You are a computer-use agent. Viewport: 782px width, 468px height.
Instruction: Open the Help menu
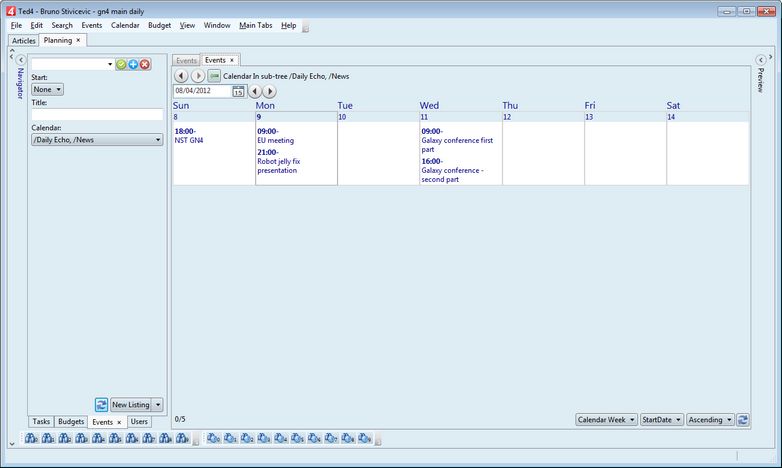pos(289,25)
